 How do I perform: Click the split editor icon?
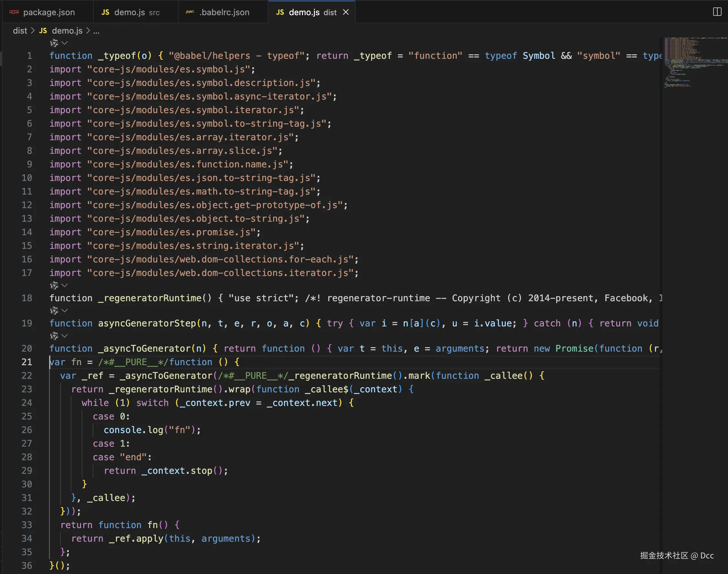click(x=717, y=12)
